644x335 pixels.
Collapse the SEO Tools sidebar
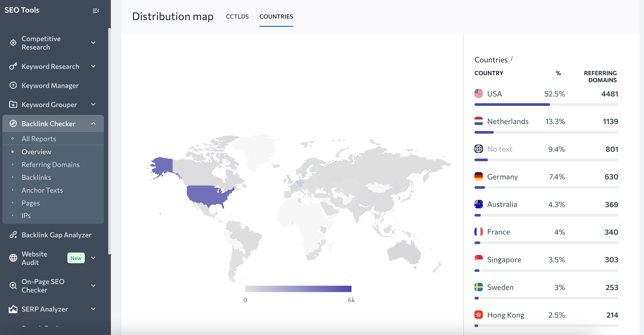click(x=96, y=10)
